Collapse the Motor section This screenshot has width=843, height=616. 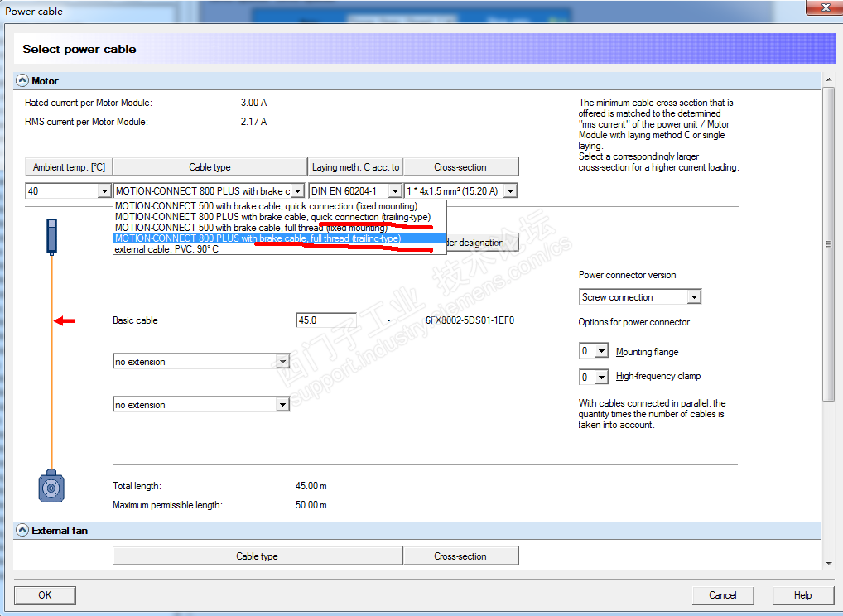(22, 80)
